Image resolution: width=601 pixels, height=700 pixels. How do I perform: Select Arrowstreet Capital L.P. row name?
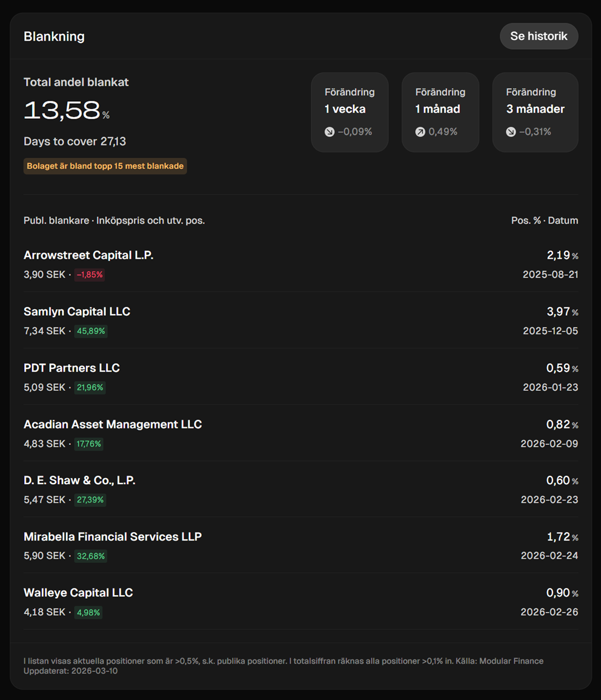[x=88, y=255]
